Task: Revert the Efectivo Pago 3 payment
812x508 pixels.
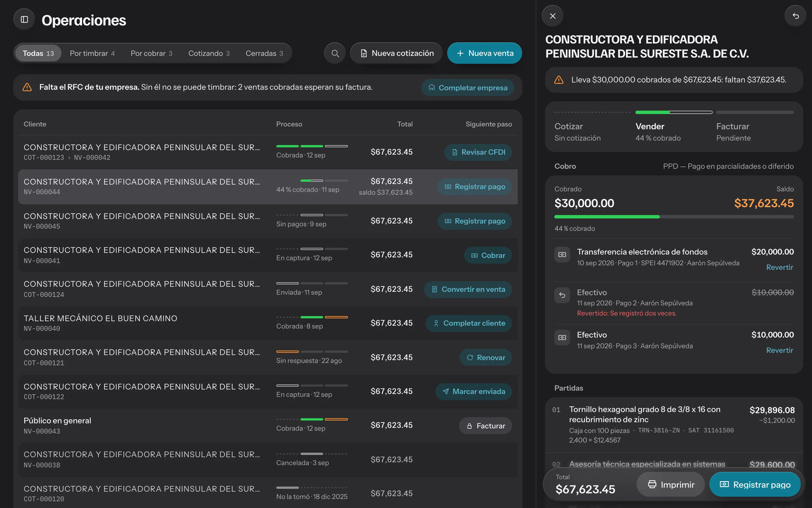Action: [780, 351]
